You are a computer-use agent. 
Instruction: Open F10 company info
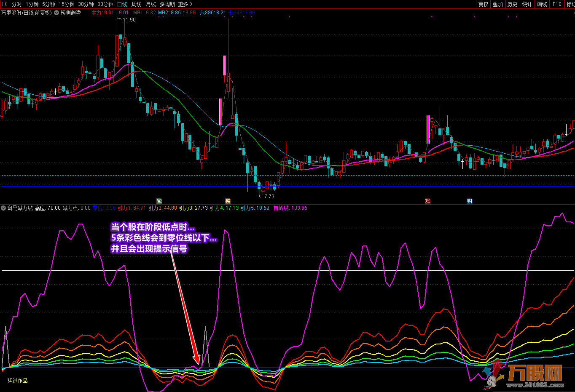pyautogui.click(x=557, y=4)
